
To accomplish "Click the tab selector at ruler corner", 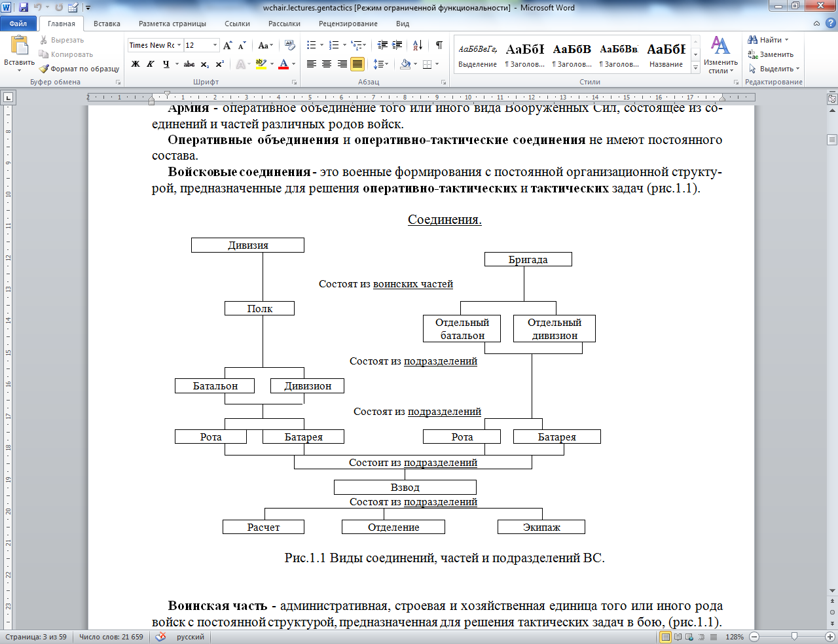I will pos(9,98).
